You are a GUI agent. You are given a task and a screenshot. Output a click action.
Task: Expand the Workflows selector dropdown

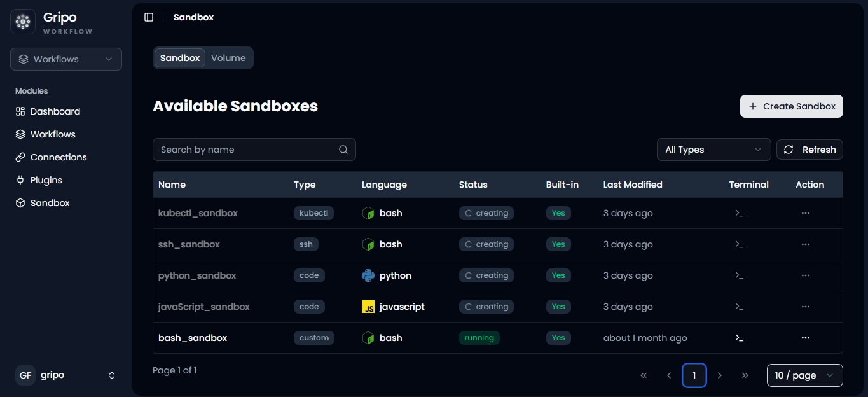(x=66, y=59)
